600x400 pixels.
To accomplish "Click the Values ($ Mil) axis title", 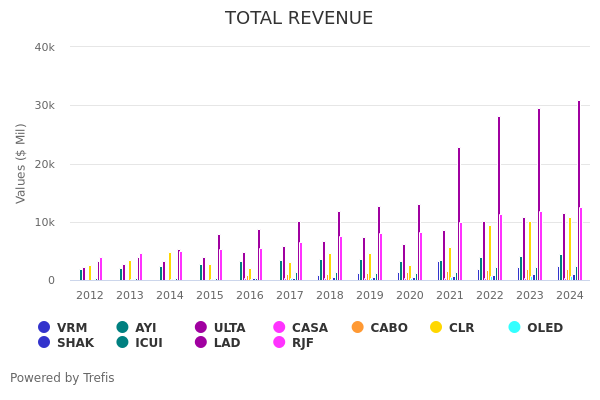I will point(21,163).
